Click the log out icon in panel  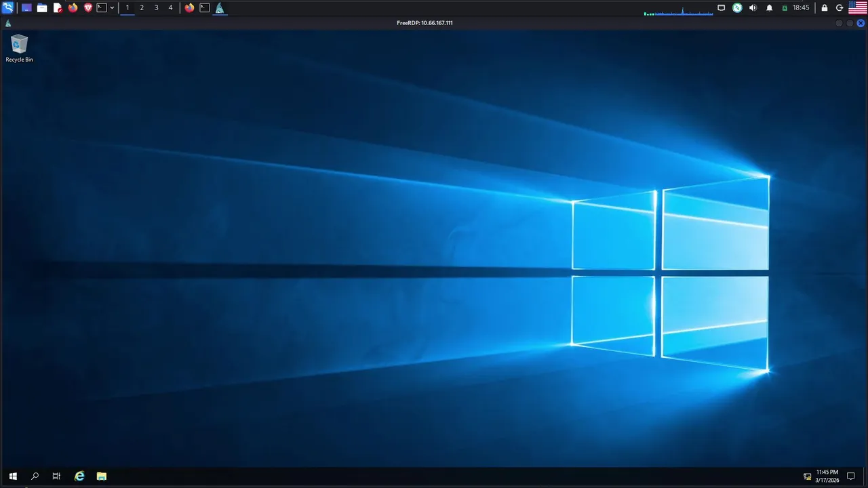tap(840, 7)
